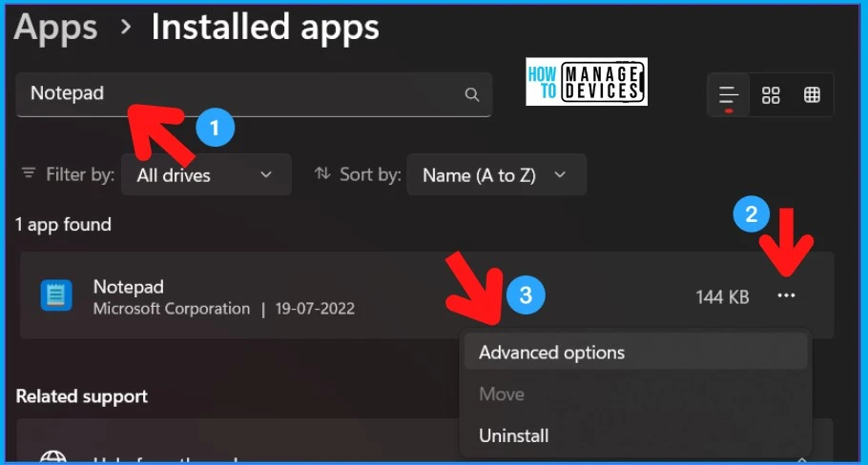This screenshot has height=465, width=868.
Task: Switch to list view layout
Action: point(729,95)
